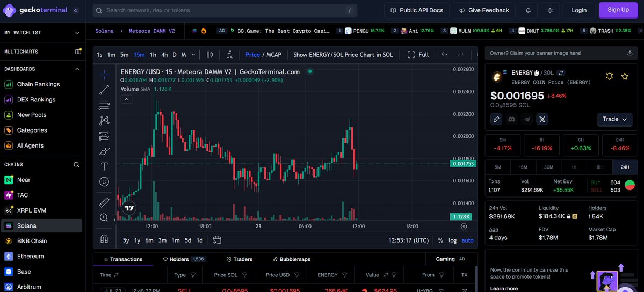The image size is (644, 292).
Task: Add ENERGY to watchlist with star
Action: coord(625,76)
